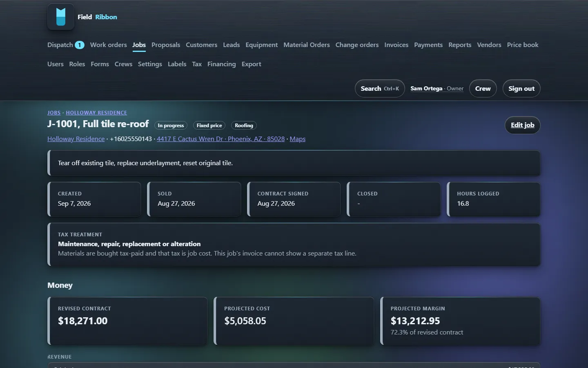
Task: Go to Equipment
Action: pyautogui.click(x=261, y=45)
